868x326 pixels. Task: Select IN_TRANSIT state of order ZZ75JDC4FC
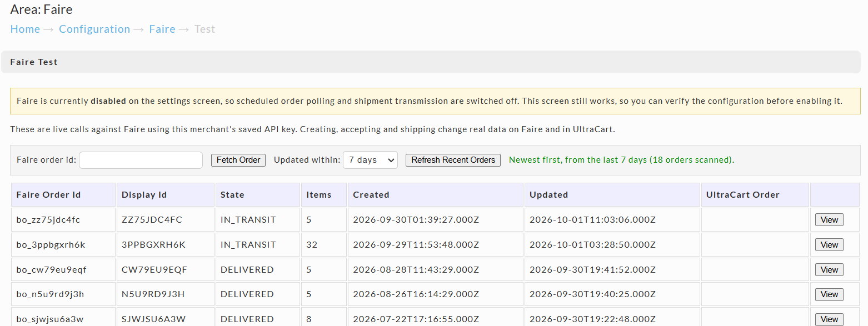pyautogui.click(x=257, y=220)
